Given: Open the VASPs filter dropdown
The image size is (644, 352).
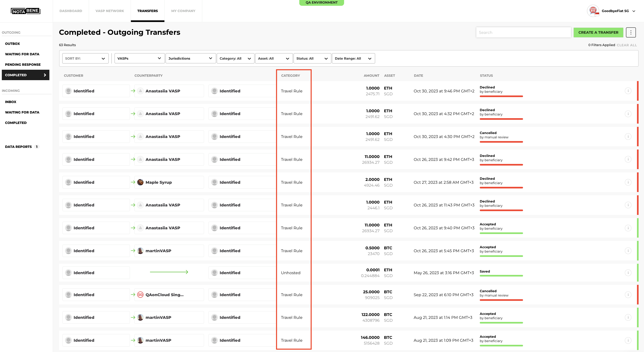Looking at the screenshot, I should click(x=140, y=59).
